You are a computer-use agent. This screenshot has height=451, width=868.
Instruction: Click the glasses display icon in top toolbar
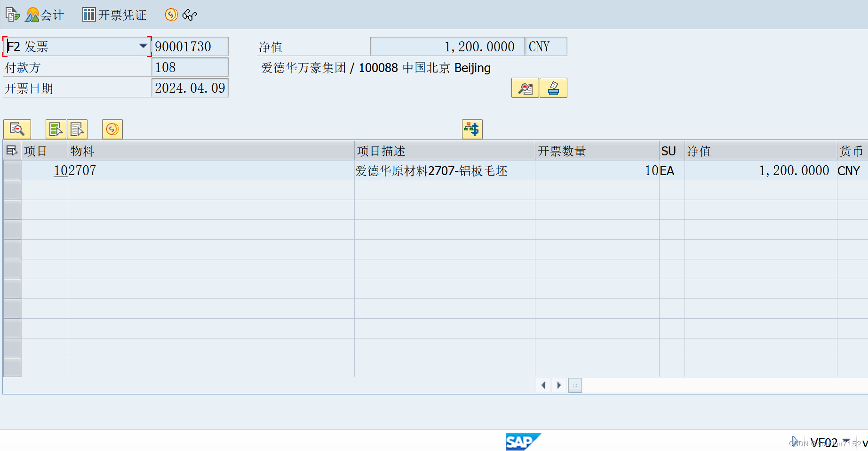coord(189,15)
